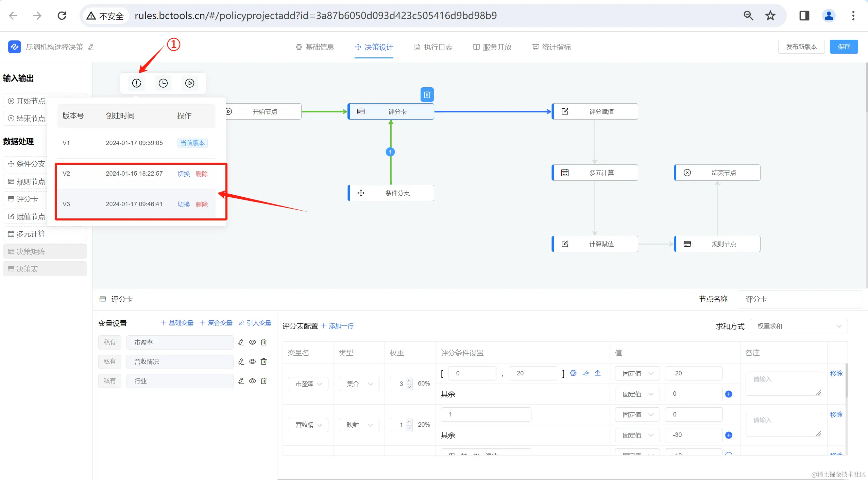Switch to the 执行日志 tab
868x480 pixels.
tap(433, 47)
